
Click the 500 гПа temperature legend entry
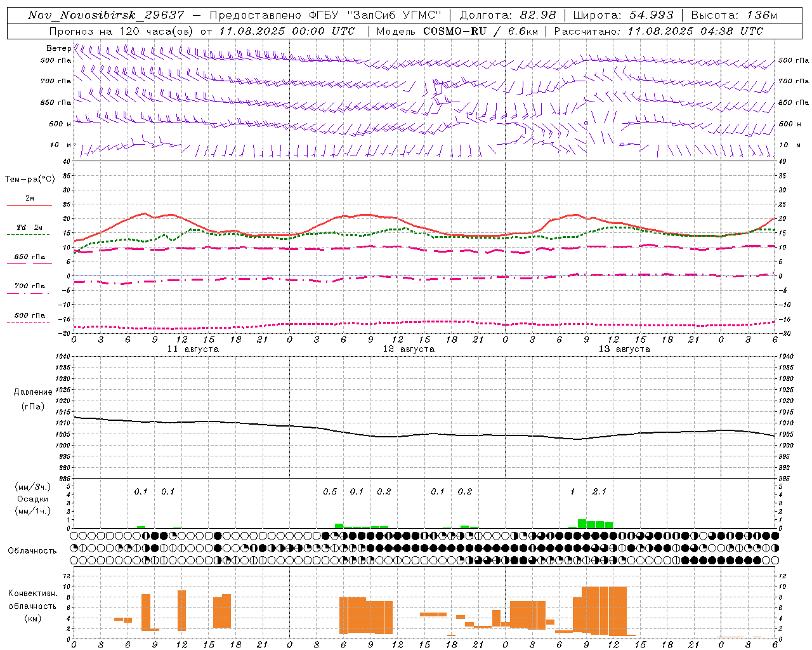(29, 315)
